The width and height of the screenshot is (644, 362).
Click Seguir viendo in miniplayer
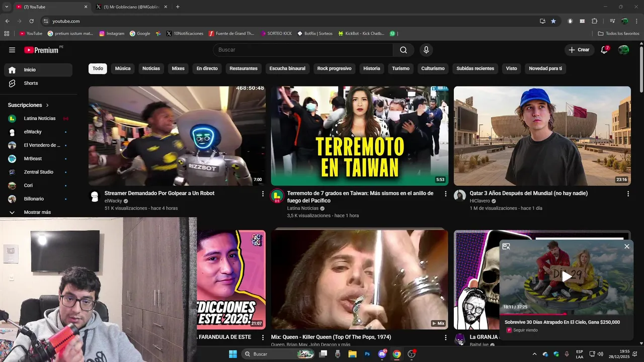point(525,330)
